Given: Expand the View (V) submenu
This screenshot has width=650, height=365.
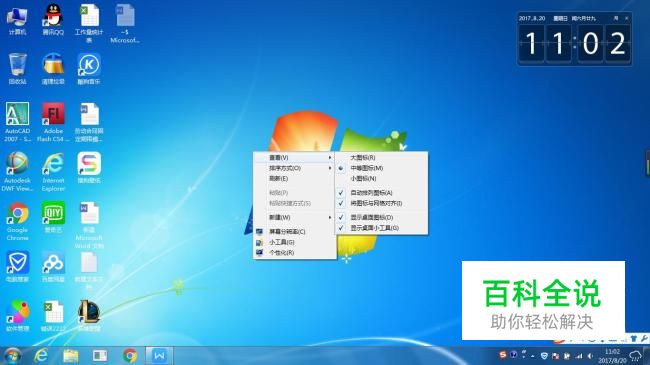Looking at the screenshot, I should point(294,158).
